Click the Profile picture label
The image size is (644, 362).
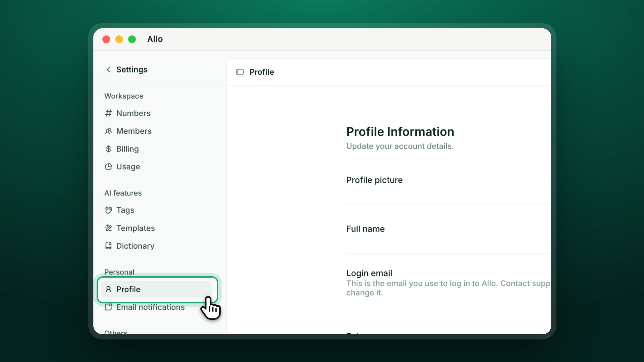coord(374,180)
